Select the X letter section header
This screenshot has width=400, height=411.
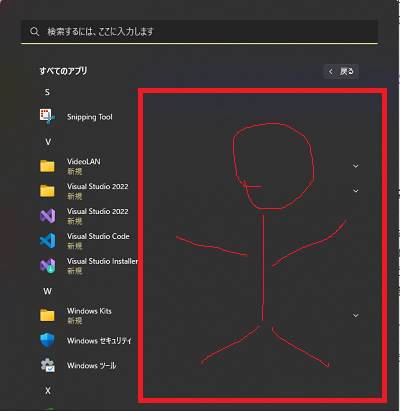[48, 391]
